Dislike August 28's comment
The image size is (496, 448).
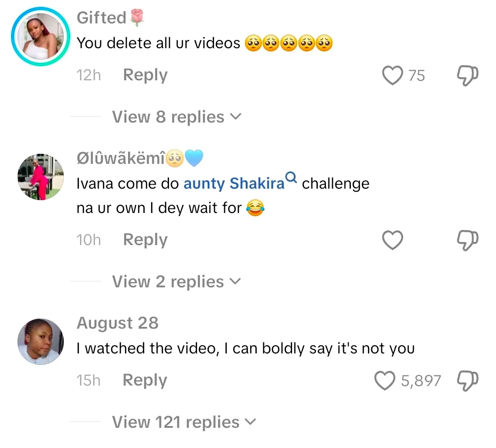(x=468, y=381)
